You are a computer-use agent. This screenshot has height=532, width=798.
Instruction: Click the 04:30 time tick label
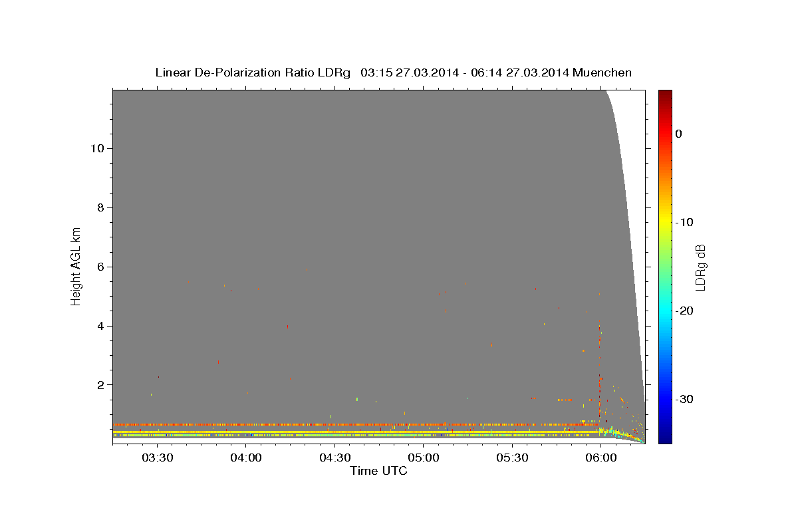(x=334, y=458)
